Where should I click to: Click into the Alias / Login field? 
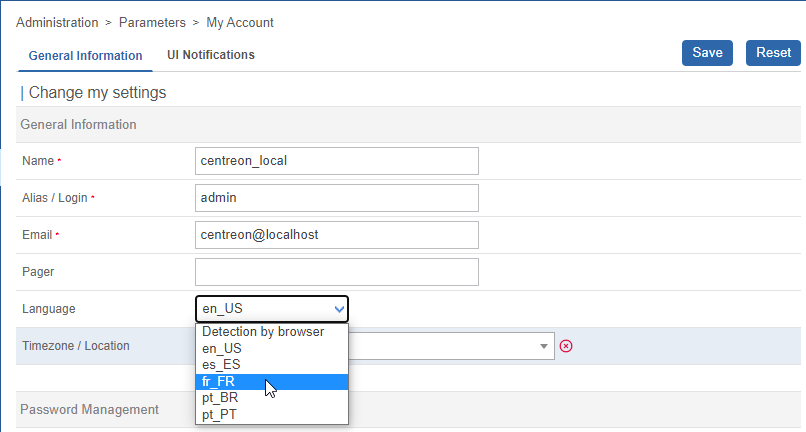click(337, 198)
